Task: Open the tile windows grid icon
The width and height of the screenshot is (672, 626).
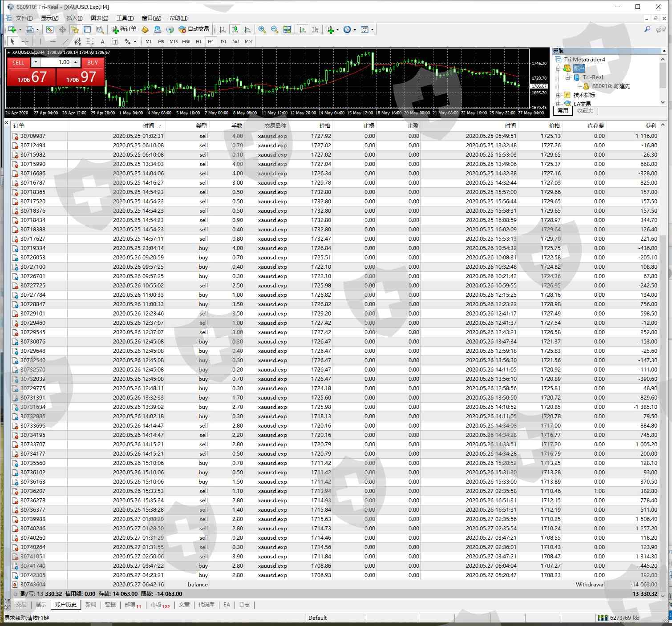Action: [287, 29]
